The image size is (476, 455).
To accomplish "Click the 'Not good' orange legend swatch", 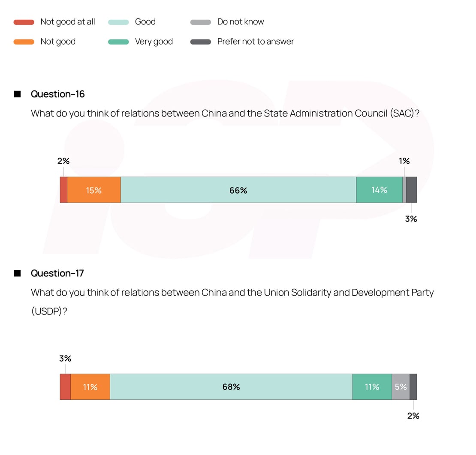I will (24, 42).
